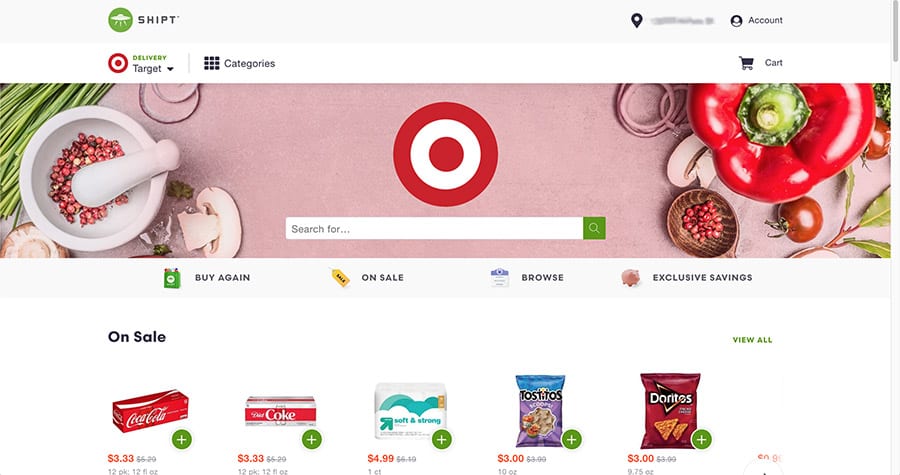The height and width of the screenshot is (475, 900).
Task: Open the Account profile icon
Action: pyautogui.click(x=736, y=21)
